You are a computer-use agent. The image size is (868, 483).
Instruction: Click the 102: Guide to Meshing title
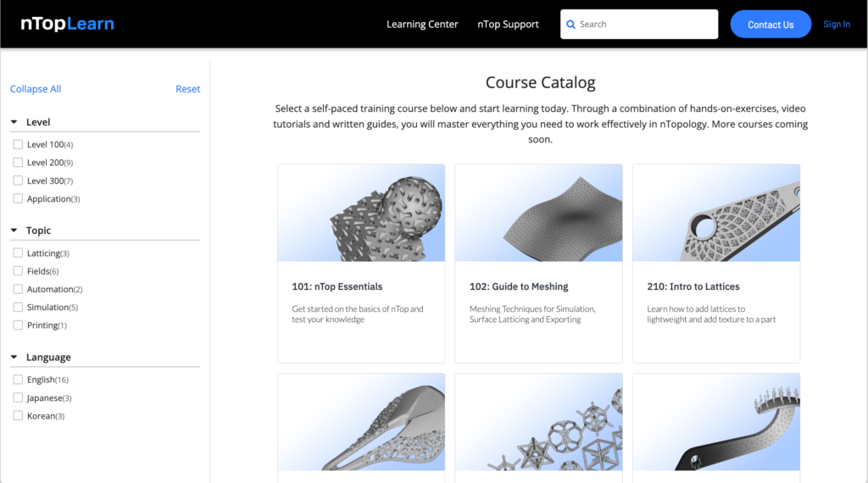519,286
